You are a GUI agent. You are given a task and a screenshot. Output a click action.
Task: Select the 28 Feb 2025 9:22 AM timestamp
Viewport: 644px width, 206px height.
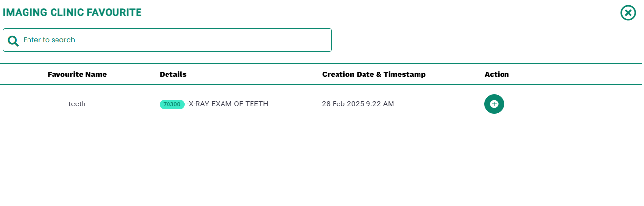358,104
